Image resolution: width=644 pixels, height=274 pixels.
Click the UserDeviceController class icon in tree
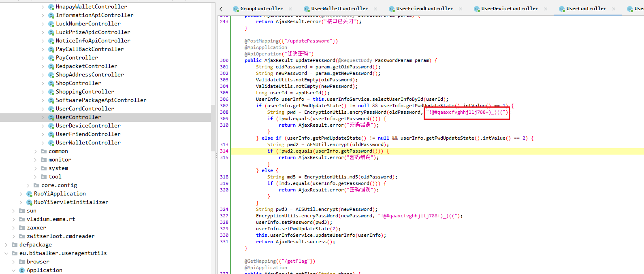[51, 126]
